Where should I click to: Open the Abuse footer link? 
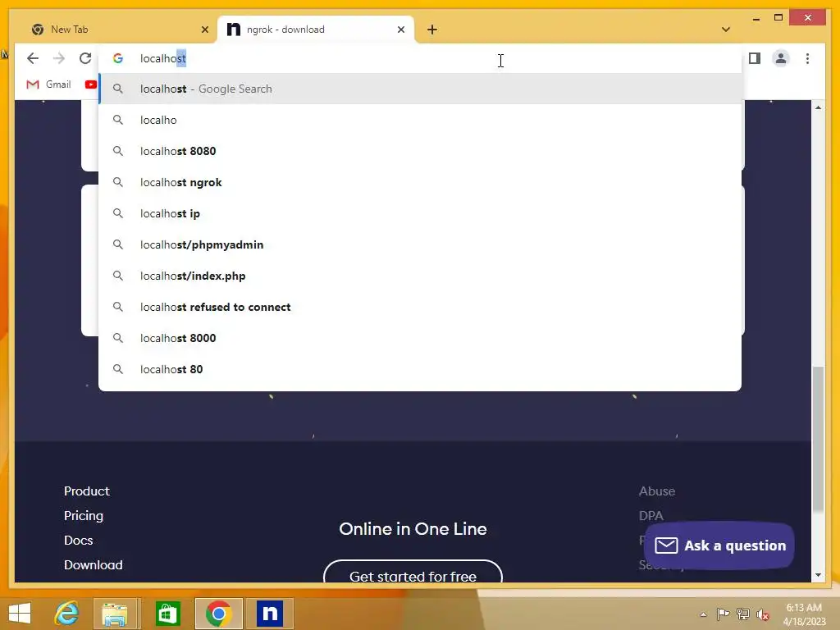point(657,491)
